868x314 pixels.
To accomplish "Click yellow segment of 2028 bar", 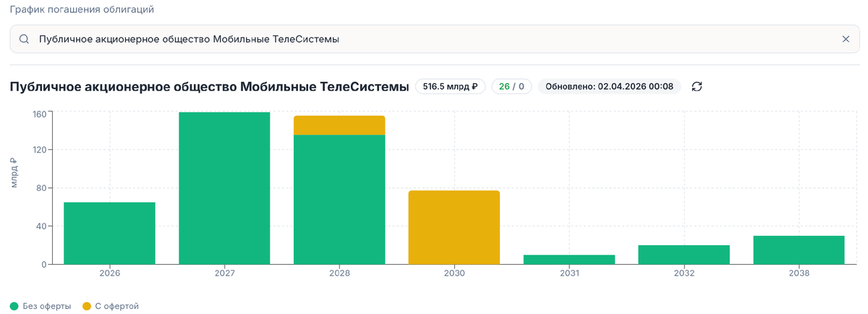I will (339, 125).
